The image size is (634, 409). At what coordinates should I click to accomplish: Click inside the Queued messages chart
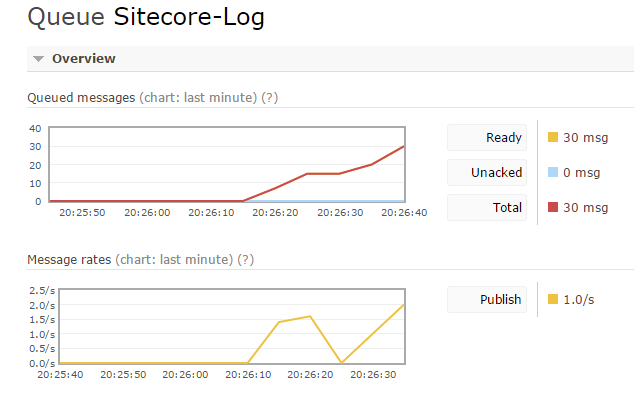pyautogui.click(x=226, y=164)
